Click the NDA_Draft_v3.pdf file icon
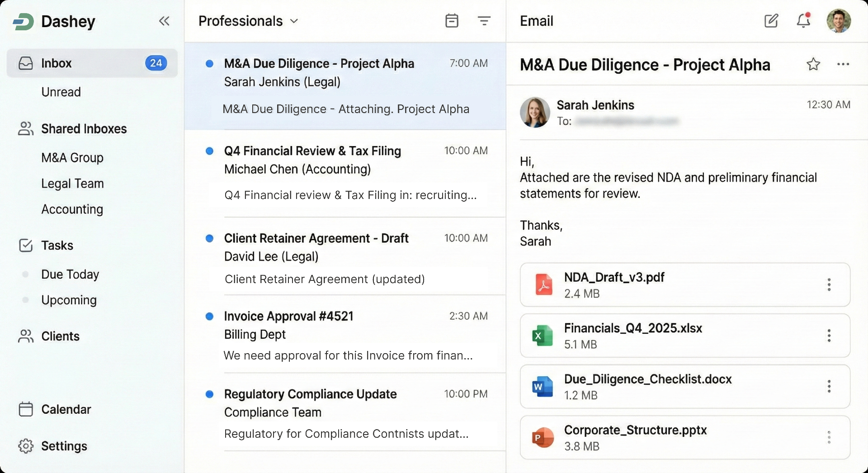868x473 pixels. [x=543, y=285]
